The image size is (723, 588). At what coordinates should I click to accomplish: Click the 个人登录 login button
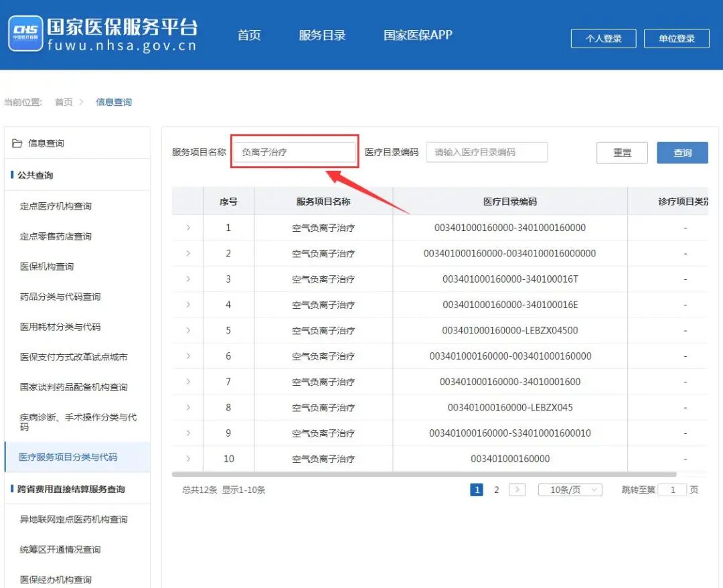(x=602, y=39)
